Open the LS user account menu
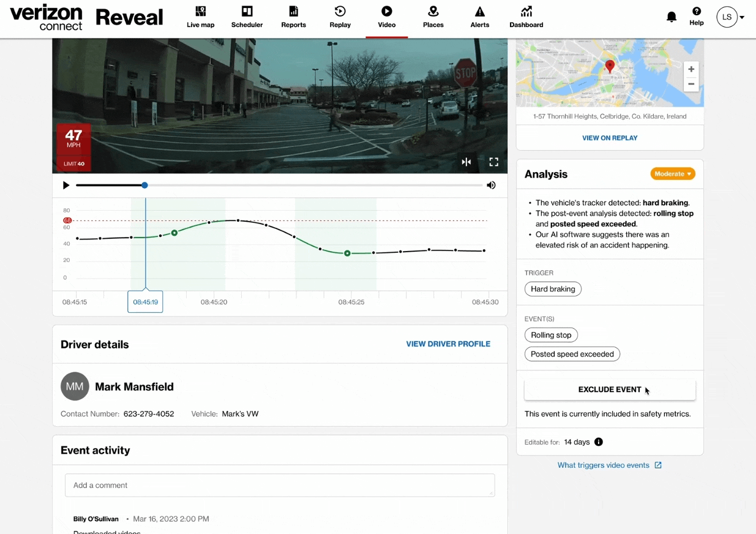 (730, 17)
